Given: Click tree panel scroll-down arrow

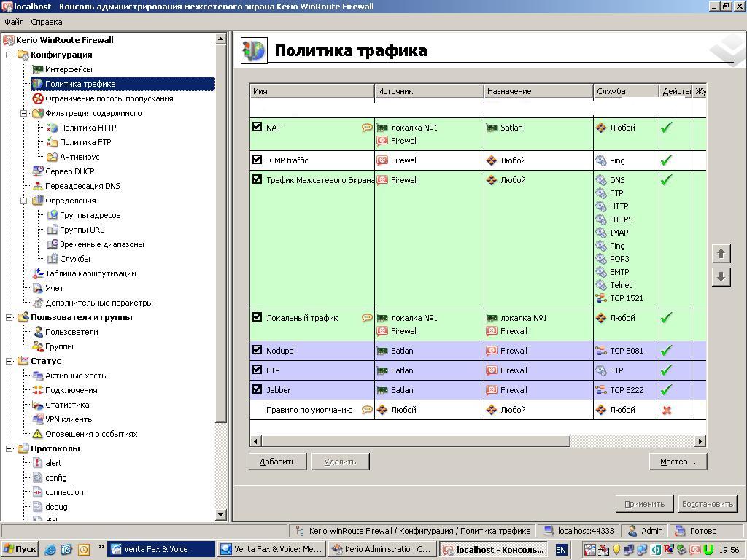Looking at the screenshot, I should (x=220, y=514).
